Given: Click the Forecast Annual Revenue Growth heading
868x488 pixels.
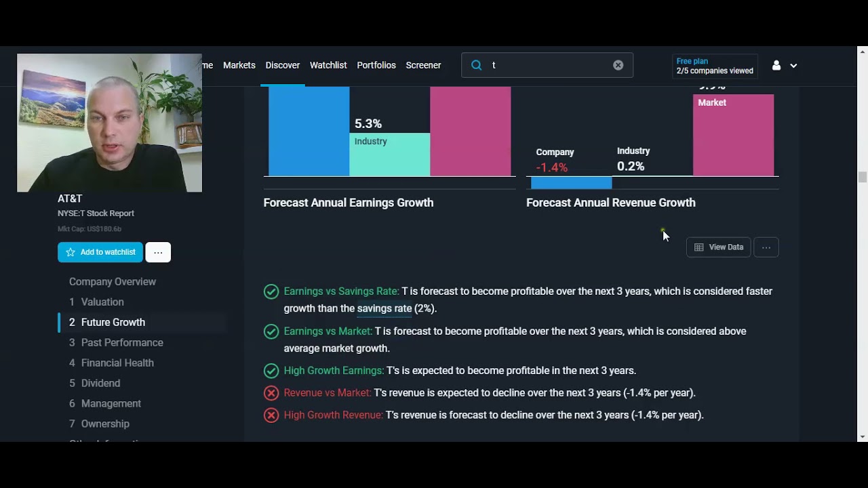Looking at the screenshot, I should click(611, 203).
